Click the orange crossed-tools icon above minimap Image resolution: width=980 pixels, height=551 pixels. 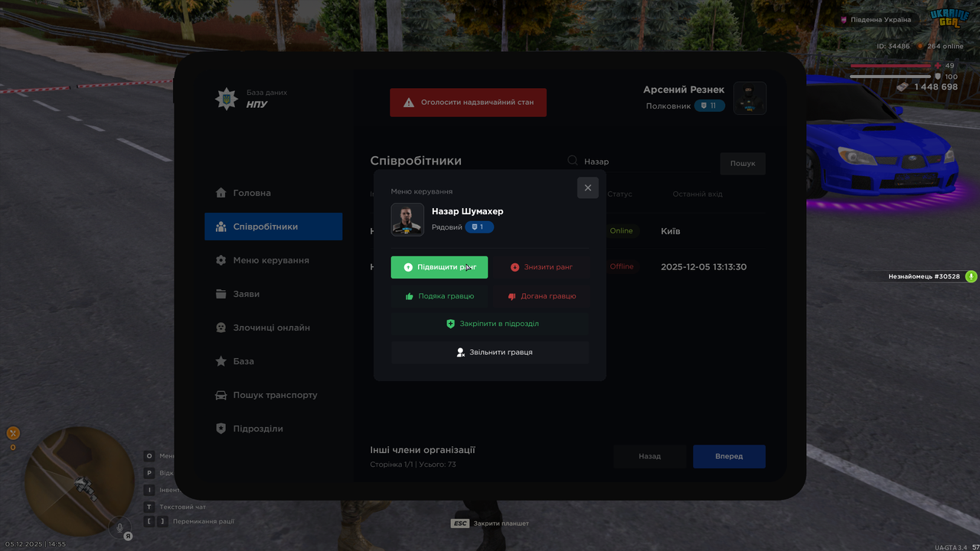tap(13, 433)
